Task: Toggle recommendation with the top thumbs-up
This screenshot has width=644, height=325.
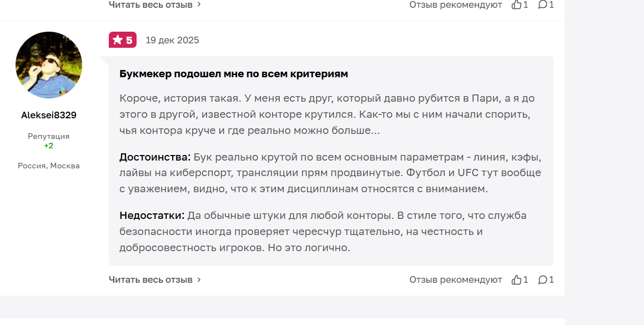Action: click(x=516, y=4)
